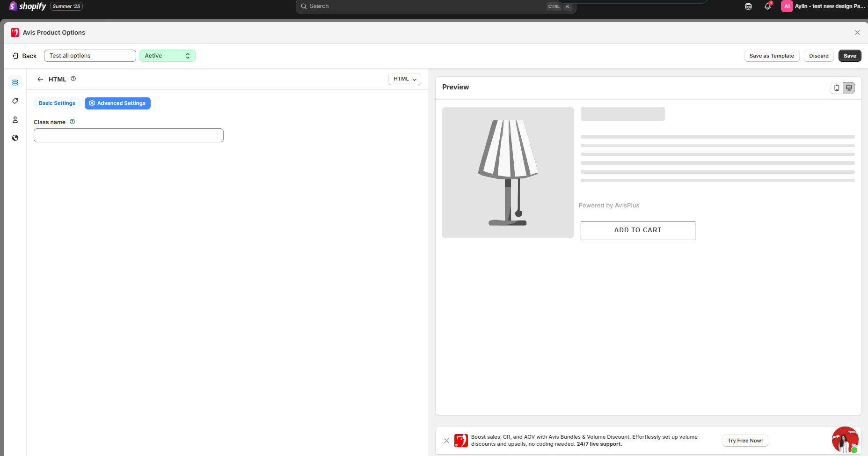This screenshot has height=456, width=868.
Task: Open the Active status dropdown
Action: pos(167,56)
